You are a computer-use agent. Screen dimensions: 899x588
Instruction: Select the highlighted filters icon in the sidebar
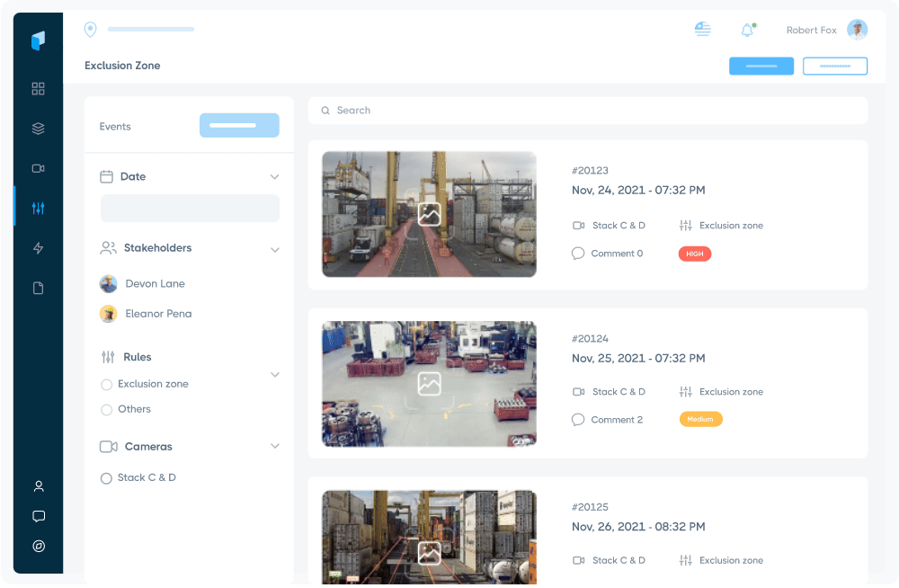(x=38, y=208)
